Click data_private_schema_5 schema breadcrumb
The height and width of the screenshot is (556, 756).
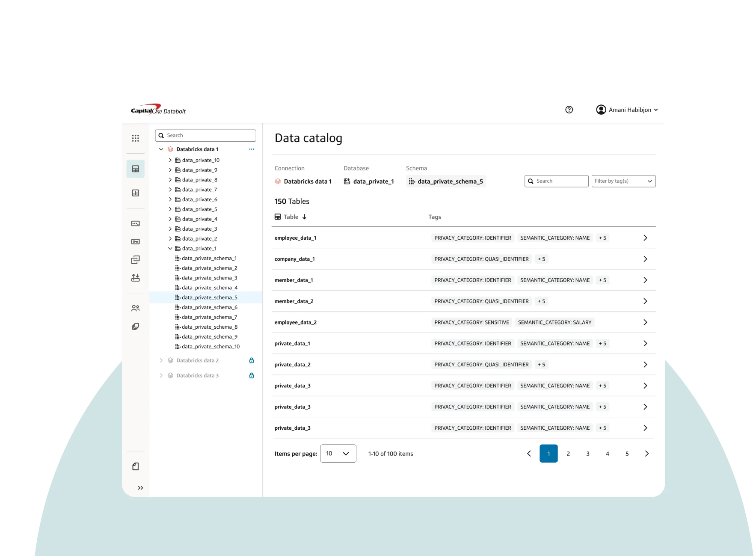click(x=446, y=181)
